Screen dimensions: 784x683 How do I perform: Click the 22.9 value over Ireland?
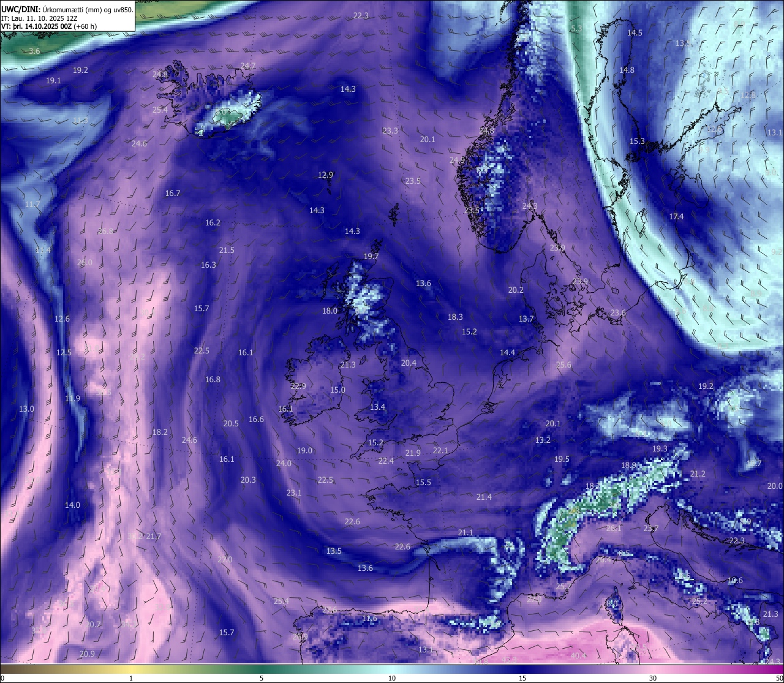(x=298, y=387)
